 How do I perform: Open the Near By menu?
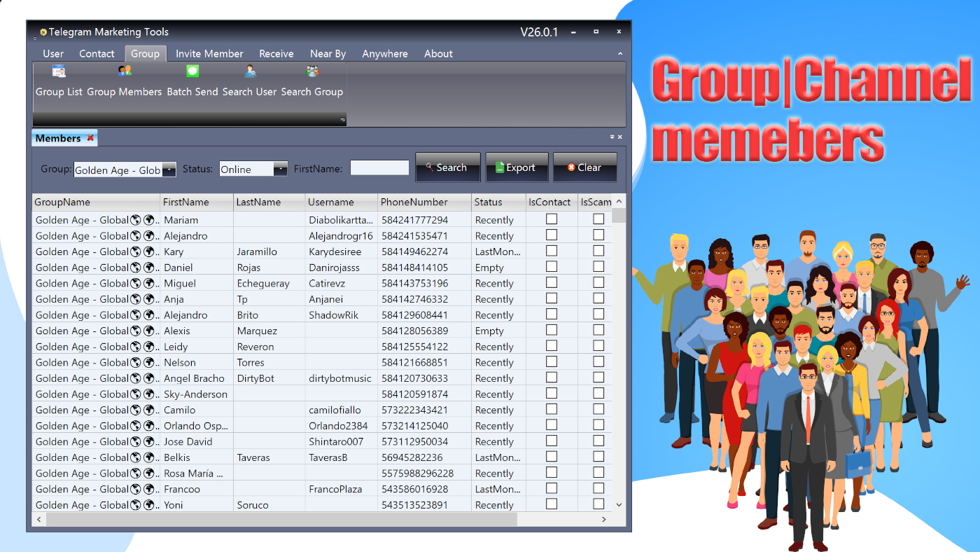(x=328, y=53)
